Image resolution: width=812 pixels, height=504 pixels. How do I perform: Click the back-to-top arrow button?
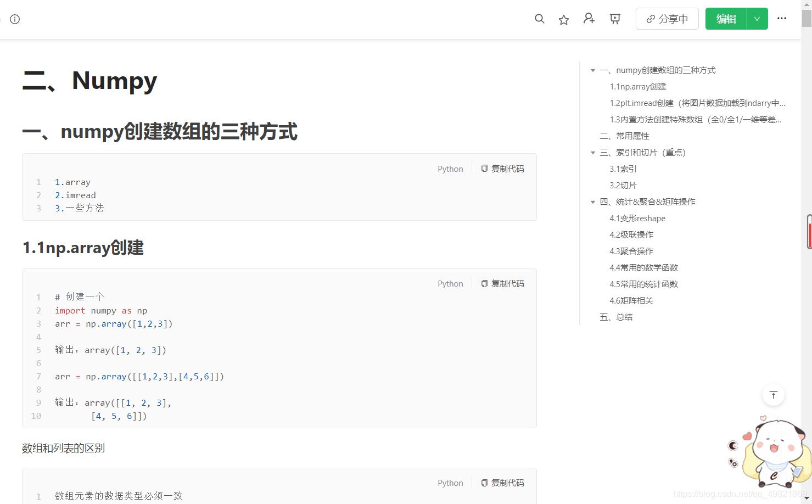click(773, 395)
